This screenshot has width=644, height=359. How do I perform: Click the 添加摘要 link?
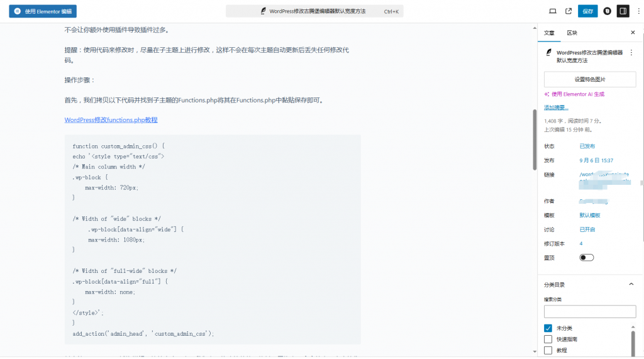click(556, 108)
